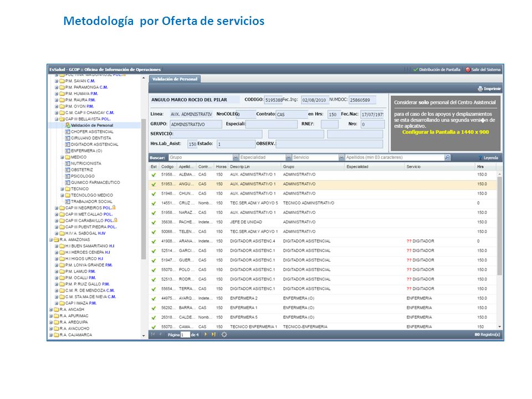Click the grid scrollbar down arrow
Viewport: 532px width, 399px height.
coord(499,327)
